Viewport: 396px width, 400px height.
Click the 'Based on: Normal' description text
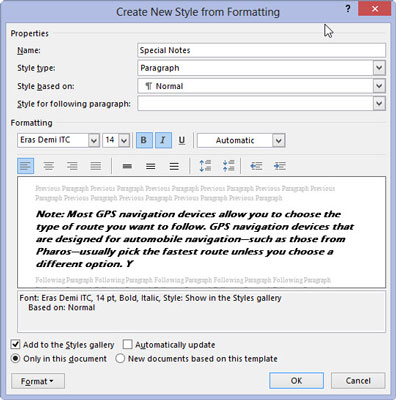coord(62,307)
